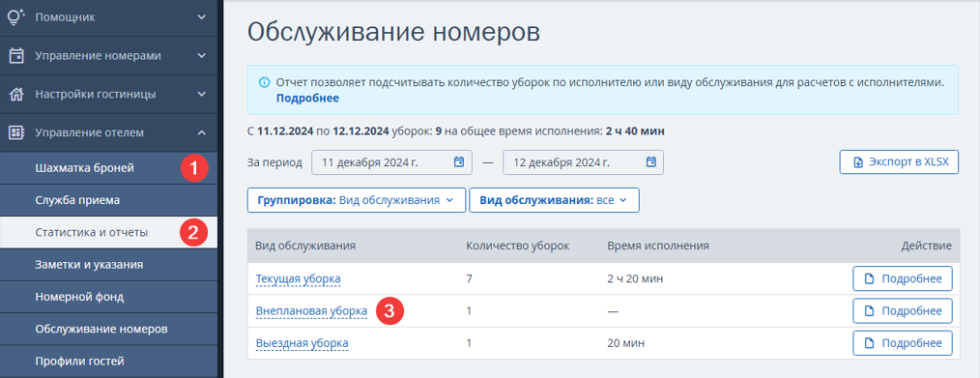The width and height of the screenshot is (980, 378).
Task: Collapse the Управление отелем chevron
Action: click(201, 132)
